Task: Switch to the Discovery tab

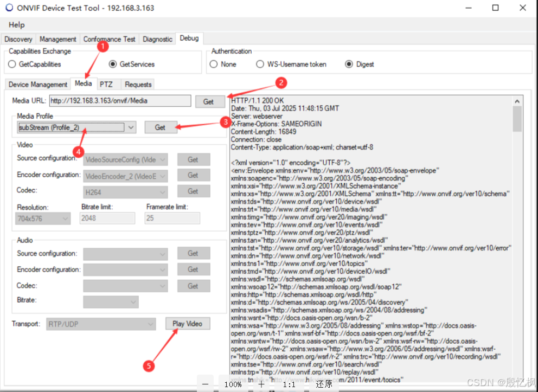Action: point(18,39)
